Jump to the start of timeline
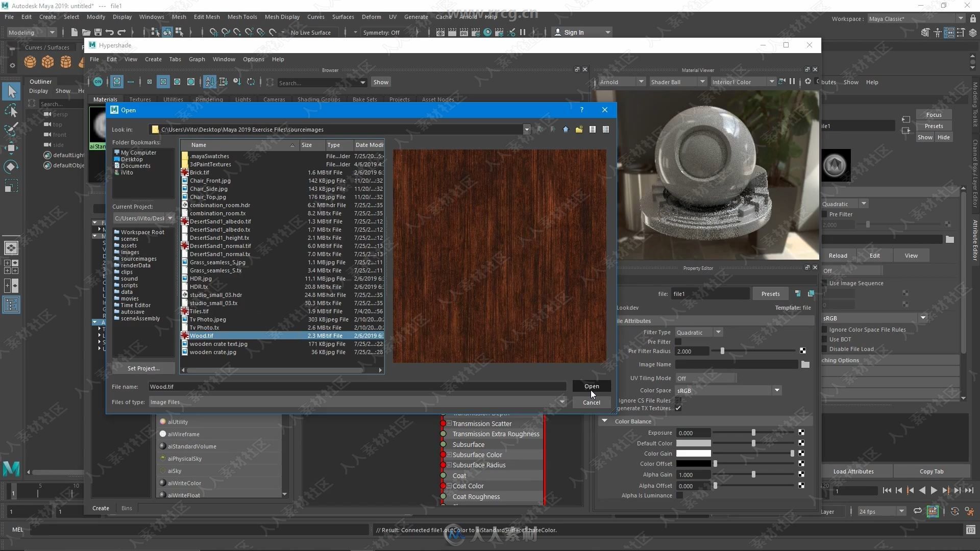 tap(887, 490)
